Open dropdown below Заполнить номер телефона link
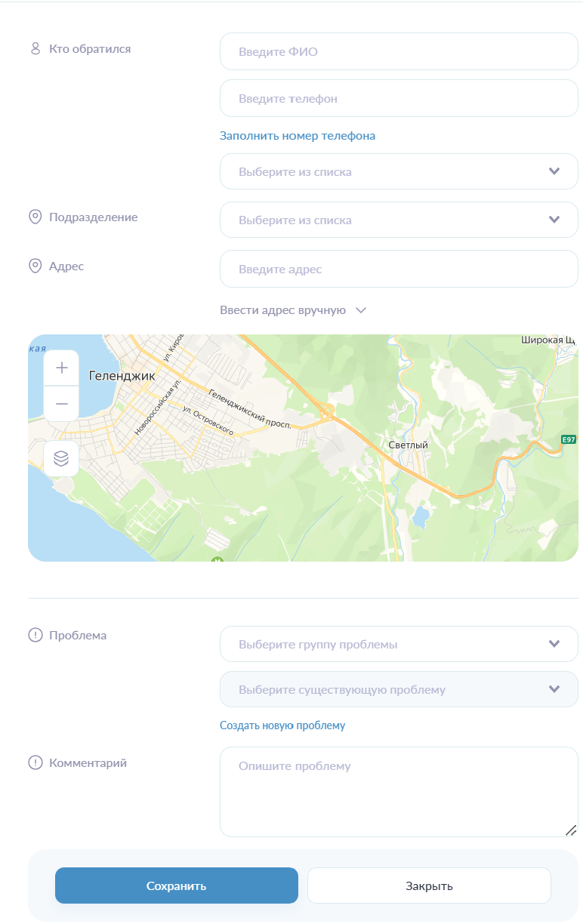Image resolution: width=583 pixels, height=924 pixels. [x=399, y=172]
